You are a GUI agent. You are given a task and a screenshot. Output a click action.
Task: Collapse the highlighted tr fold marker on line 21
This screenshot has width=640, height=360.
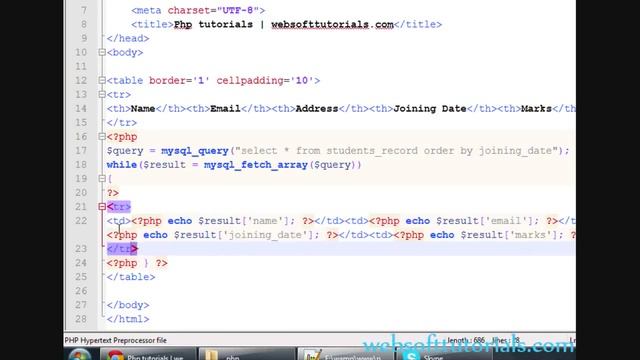102,207
